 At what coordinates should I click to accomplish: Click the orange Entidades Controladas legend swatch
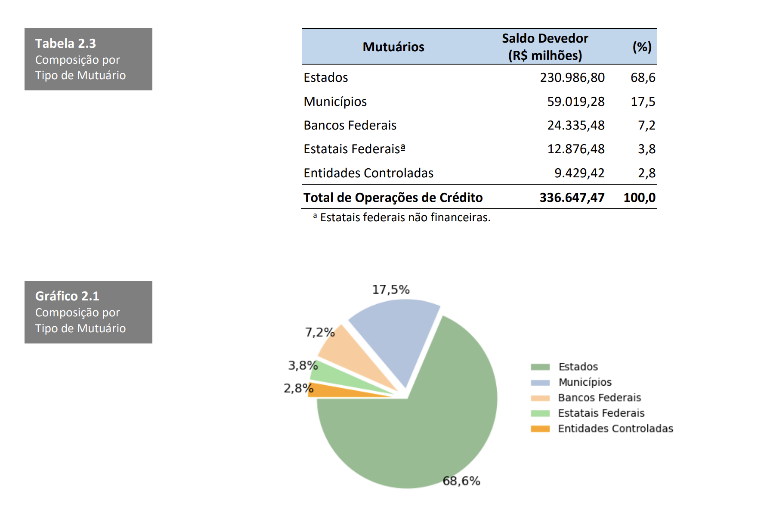click(540, 429)
